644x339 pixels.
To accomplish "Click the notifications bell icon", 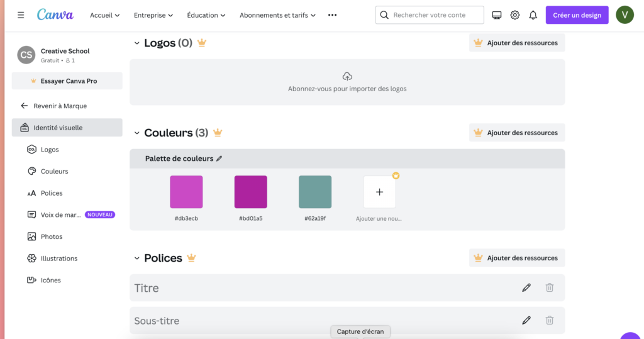I will tap(533, 15).
